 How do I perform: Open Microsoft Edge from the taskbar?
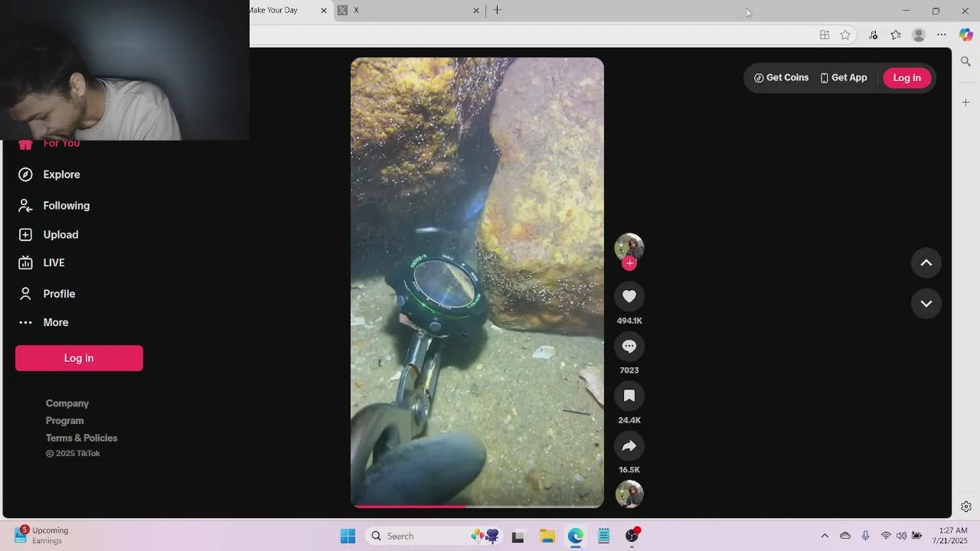[x=576, y=536]
